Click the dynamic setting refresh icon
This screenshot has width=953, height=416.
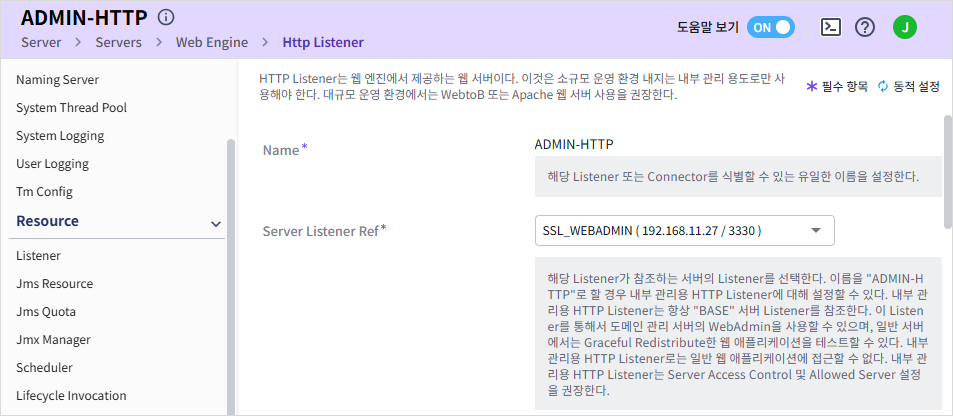click(883, 87)
